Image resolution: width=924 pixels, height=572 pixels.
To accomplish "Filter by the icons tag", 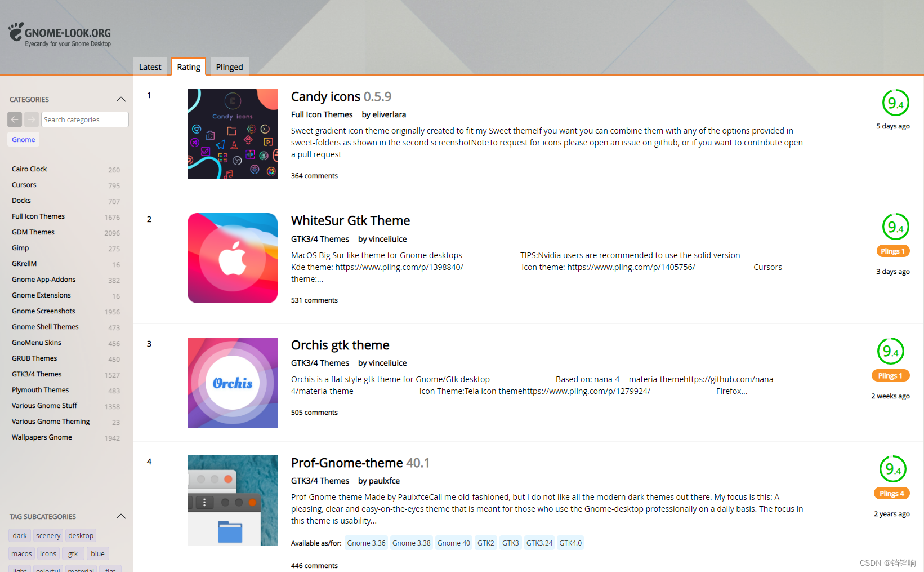I will click(x=48, y=553).
